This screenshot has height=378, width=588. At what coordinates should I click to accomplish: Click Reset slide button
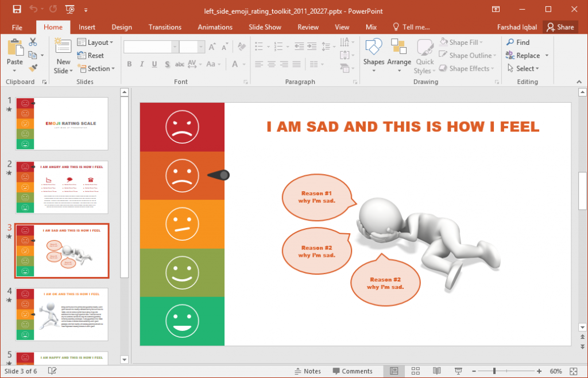(x=90, y=56)
